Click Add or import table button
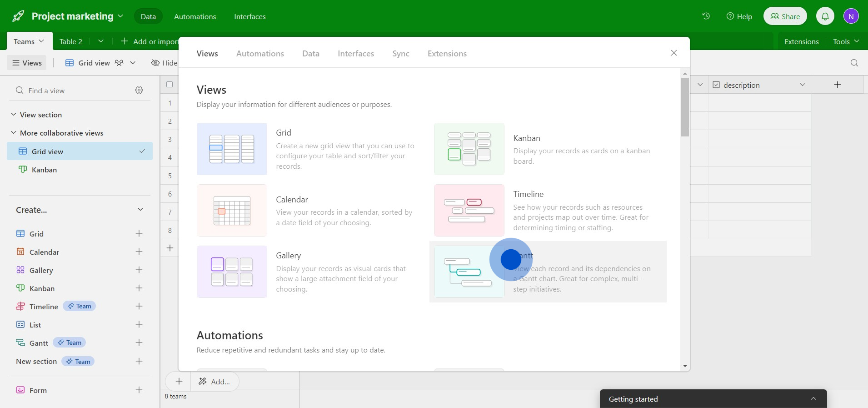 pos(150,41)
